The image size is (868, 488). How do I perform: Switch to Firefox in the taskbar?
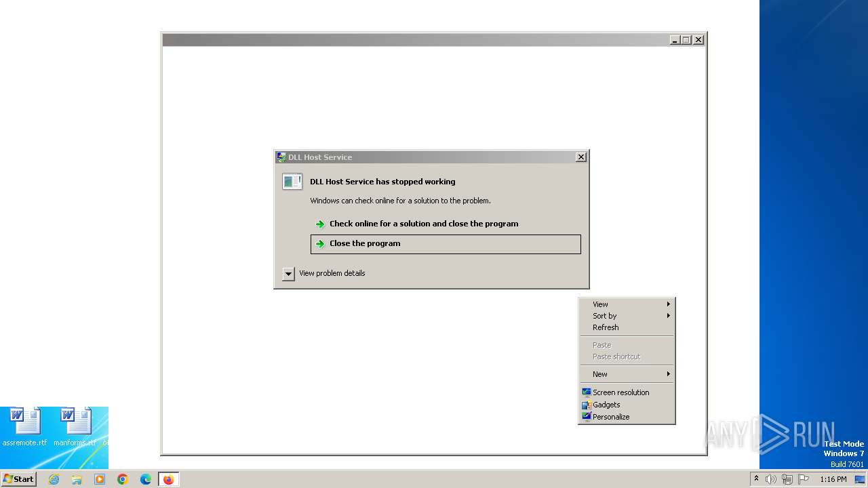click(x=169, y=479)
